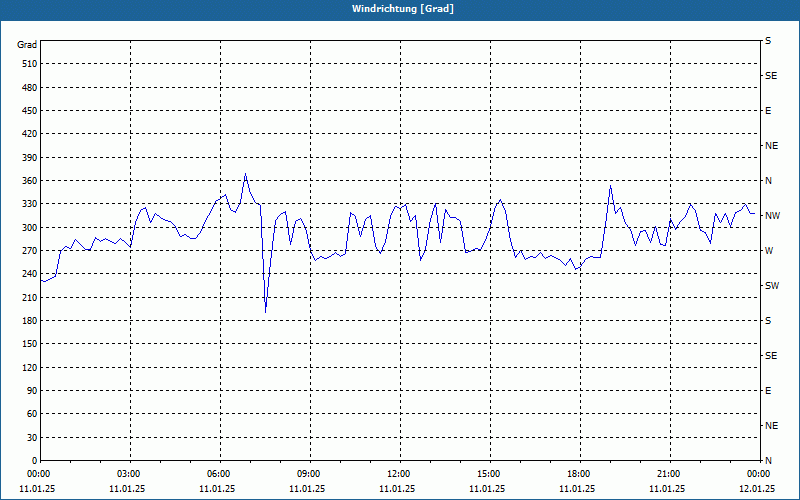Click the 11.01.25 date under 06:00
Viewport: 800px width, 500px height.
pos(217,489)
